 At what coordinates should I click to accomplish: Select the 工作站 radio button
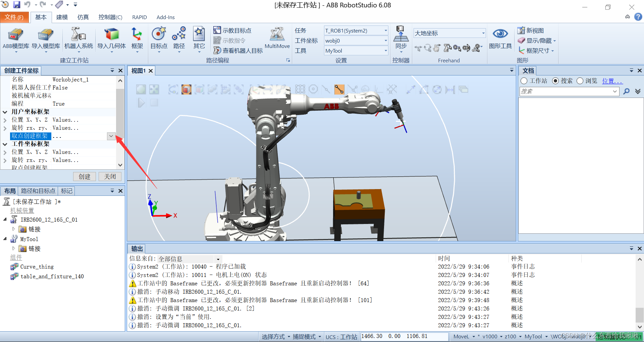pyautogui.click(x=524, y=81)
